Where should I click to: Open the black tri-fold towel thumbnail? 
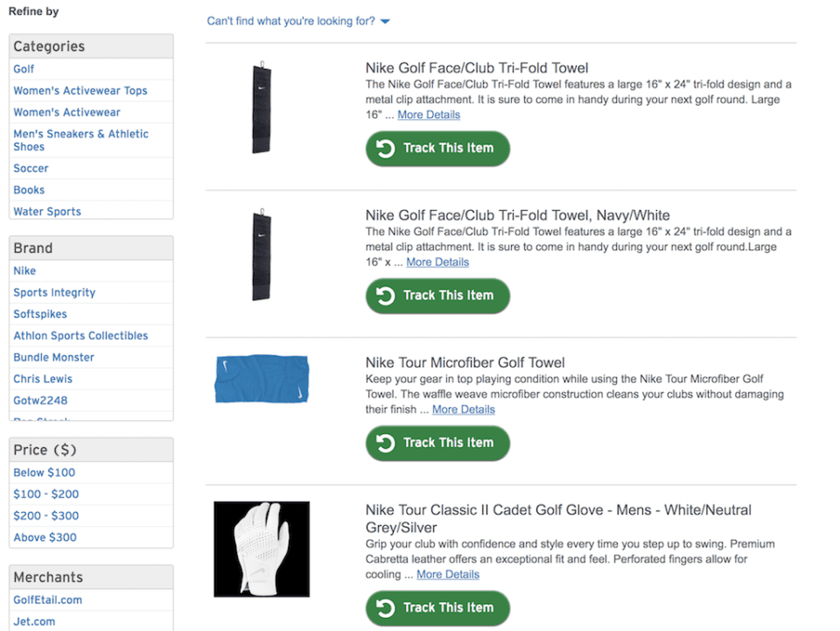click(x=262, y=108)
